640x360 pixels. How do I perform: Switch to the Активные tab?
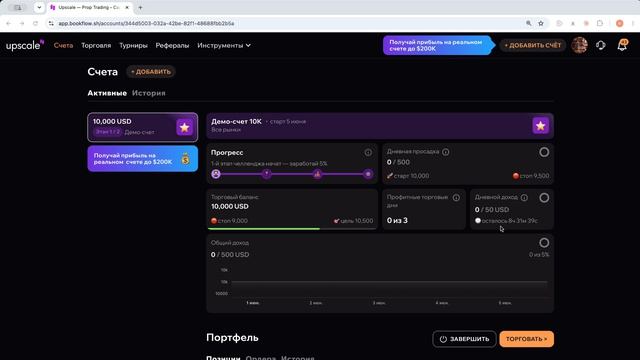pos(107,93)
